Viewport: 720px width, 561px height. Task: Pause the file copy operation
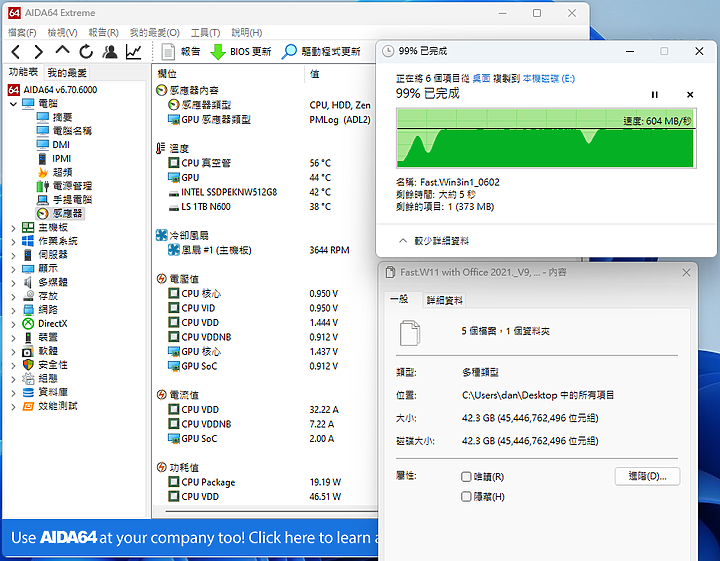654,95
